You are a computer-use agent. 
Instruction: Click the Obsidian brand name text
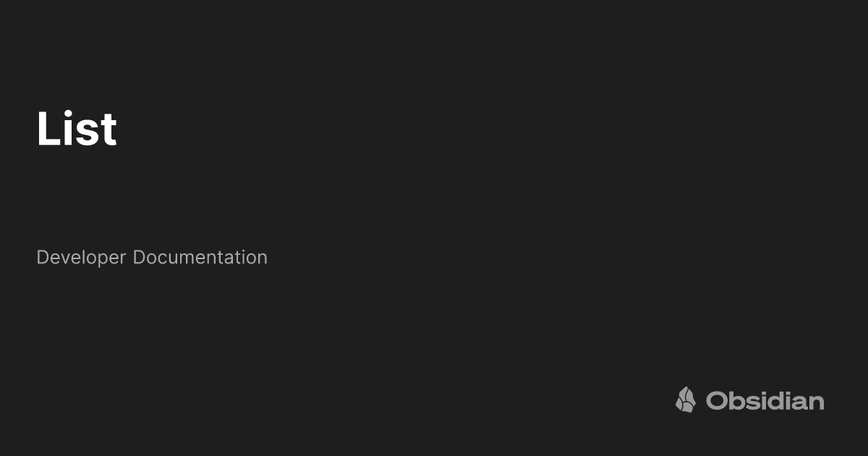tap(765, 400)
